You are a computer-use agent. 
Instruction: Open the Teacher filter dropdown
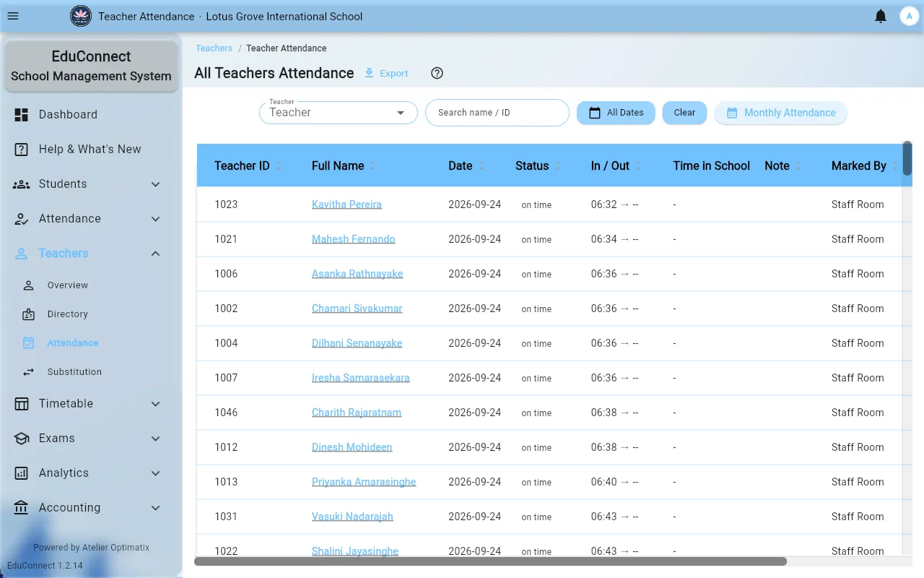pyautogui.click(x=339, y=113)
